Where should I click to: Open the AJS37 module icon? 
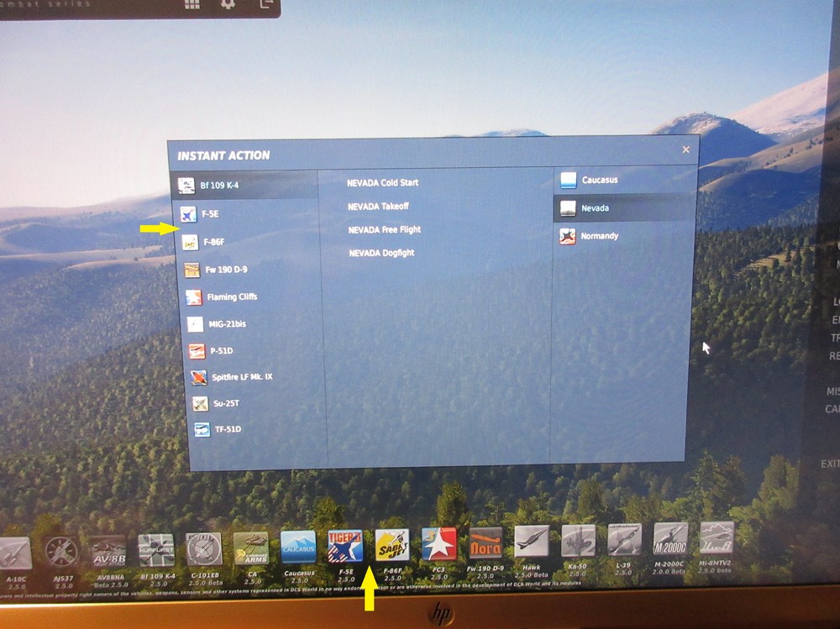(61, 552)
